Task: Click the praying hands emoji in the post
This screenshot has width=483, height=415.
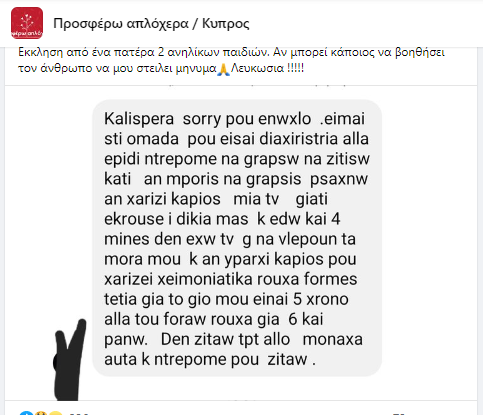Action: 223,69
